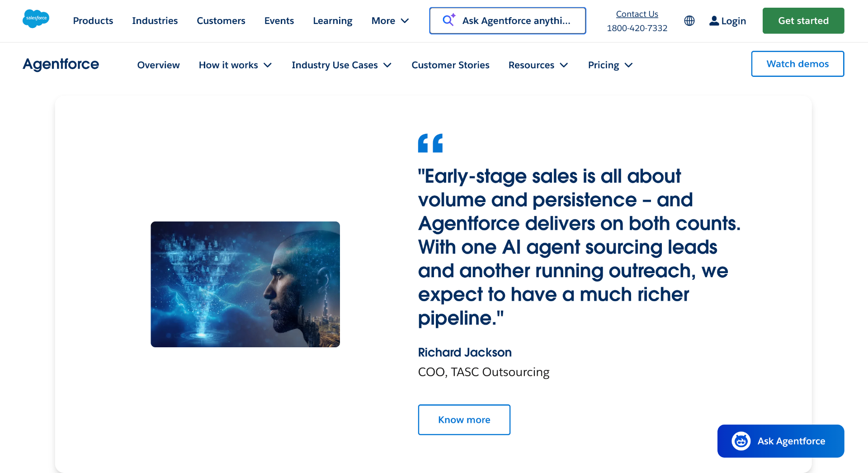Click the Watch demos button

[797, 64]
